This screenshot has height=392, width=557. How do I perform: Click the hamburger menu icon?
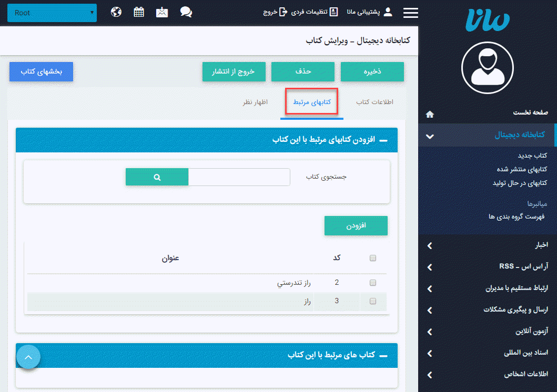410,13
